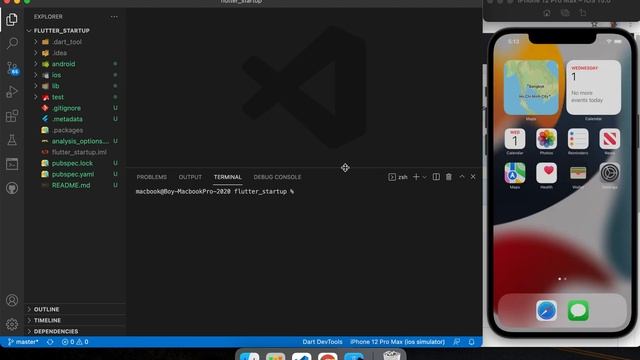
Task: Create a new terminal with plus
Action: tap(416, 177)
